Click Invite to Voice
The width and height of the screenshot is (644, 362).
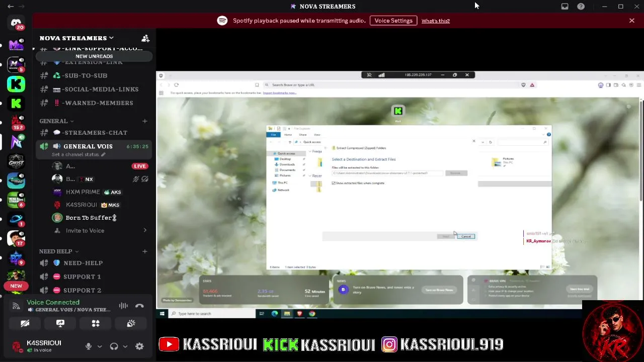(x=85, y=231)
